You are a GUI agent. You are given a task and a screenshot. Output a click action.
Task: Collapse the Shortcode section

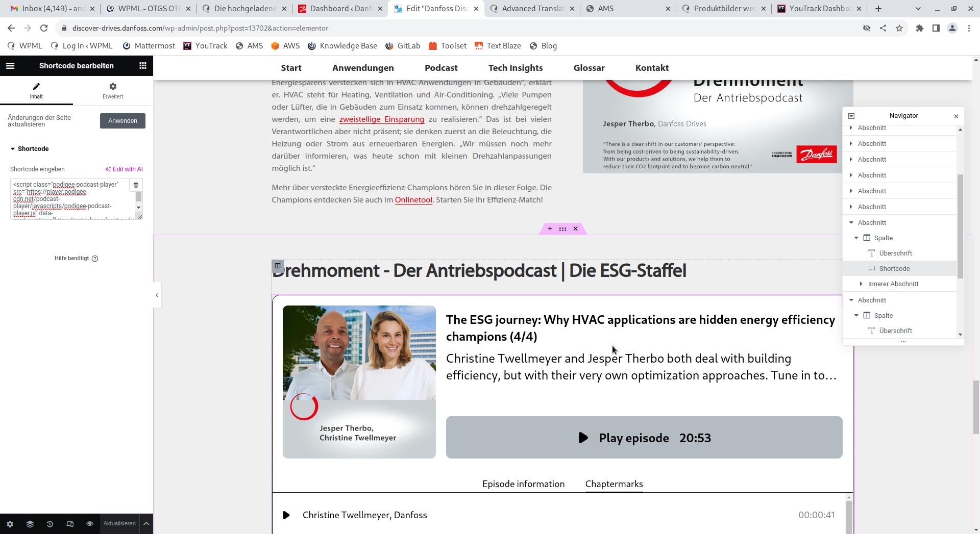(x=30, y=149)
